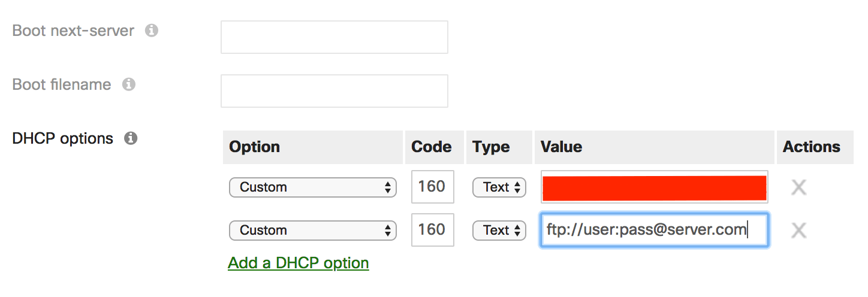
Task: Remove the DHCP option with the red value
Action: pyautogui.click(x=798, y=187)
